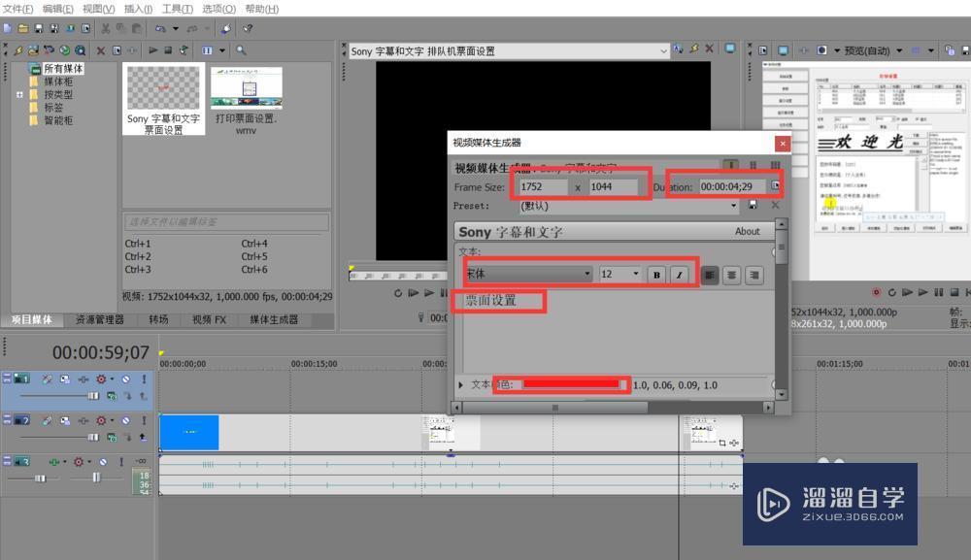Toggle Bold text formatting
This screenshot has height=560, width=971.
coord(656,276)
